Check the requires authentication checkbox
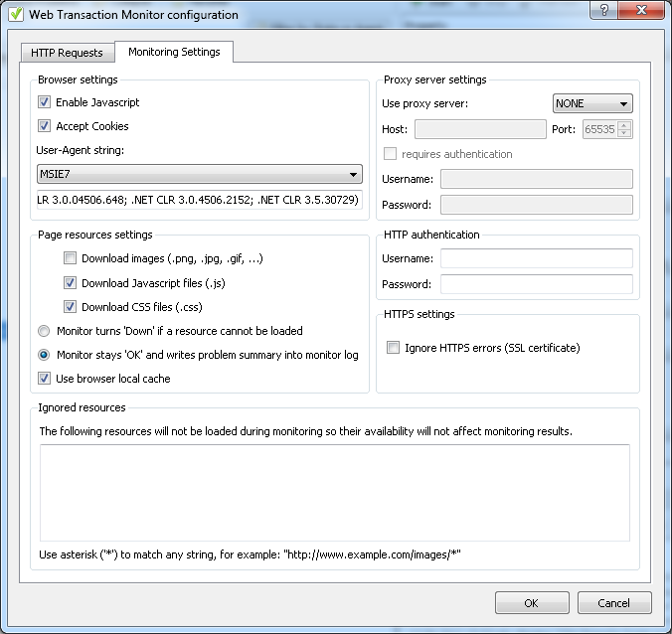This screenshot has width=672, height=634. point(390,153)
